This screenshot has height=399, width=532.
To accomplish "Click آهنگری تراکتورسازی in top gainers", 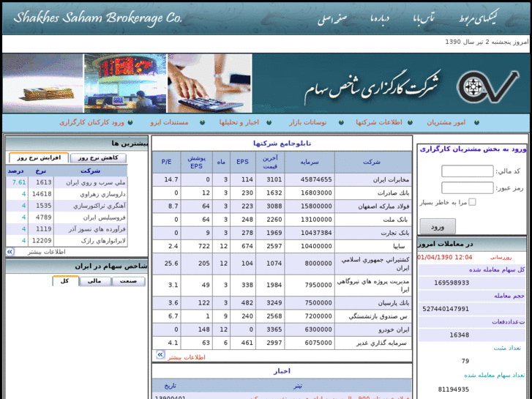I will (x=100, y=206).
